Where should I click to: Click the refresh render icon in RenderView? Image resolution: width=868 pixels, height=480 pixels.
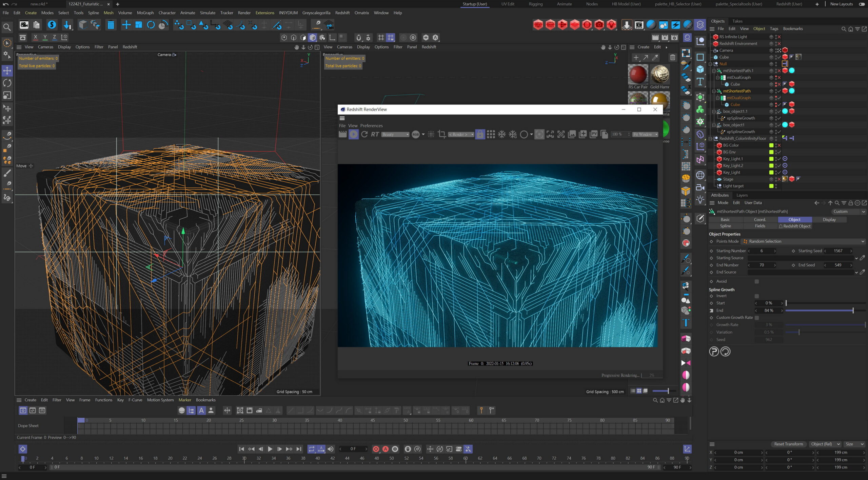click(364, 134)
